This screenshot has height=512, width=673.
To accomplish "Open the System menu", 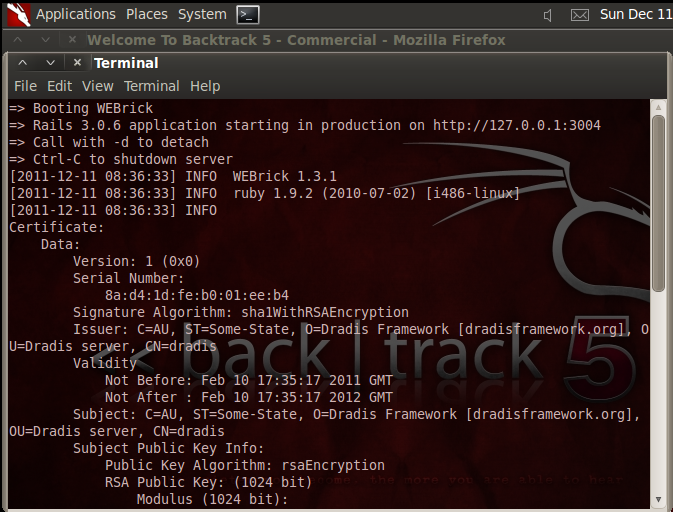I will click(202, 14).
